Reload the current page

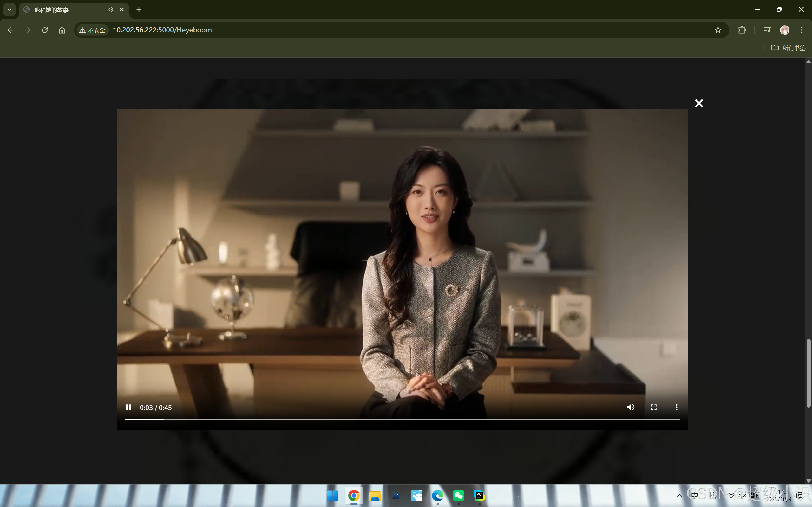[x=45, y=30]
